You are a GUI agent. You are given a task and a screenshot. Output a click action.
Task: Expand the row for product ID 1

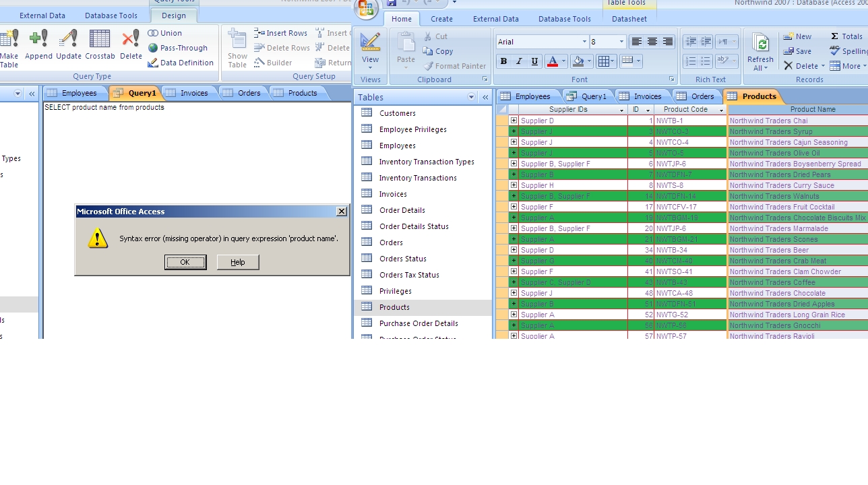point(514,121)
